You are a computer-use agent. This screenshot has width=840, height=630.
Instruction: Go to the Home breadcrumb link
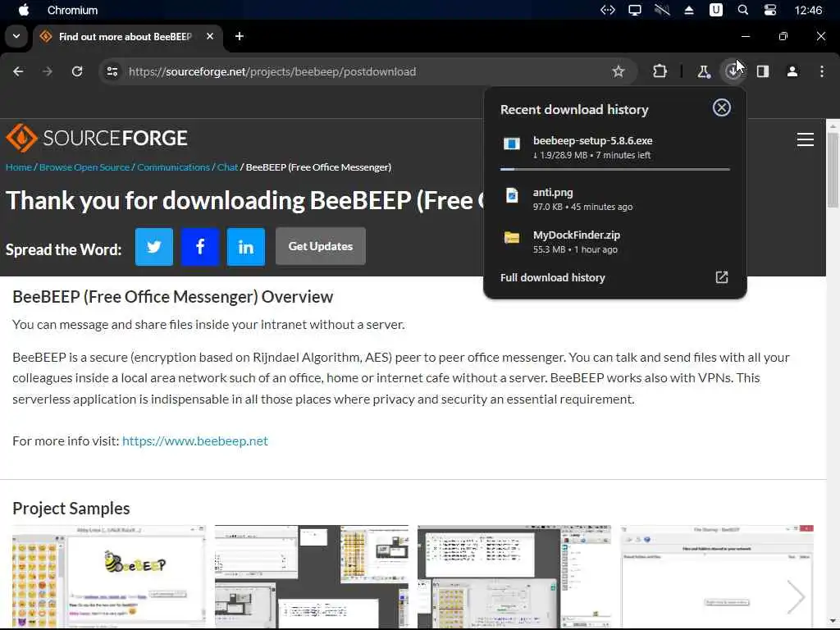(19, 167)
